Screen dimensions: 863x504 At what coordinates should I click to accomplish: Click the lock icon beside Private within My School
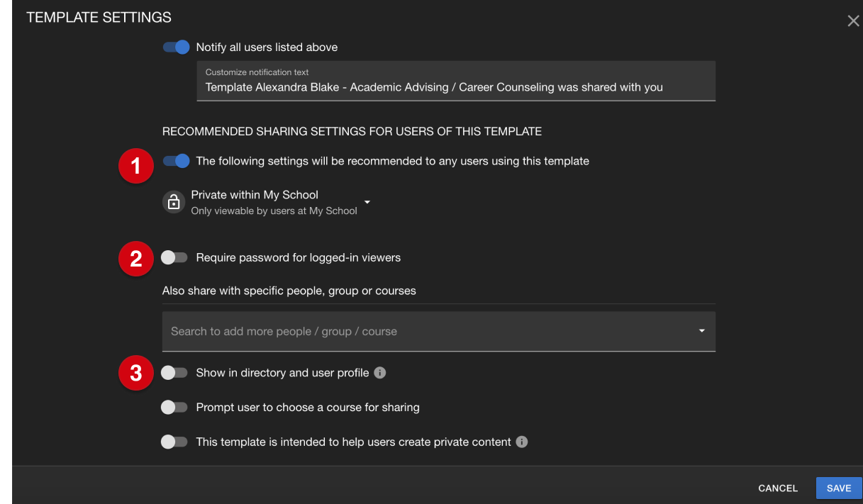pyautogui.click(x=173, y=202)
